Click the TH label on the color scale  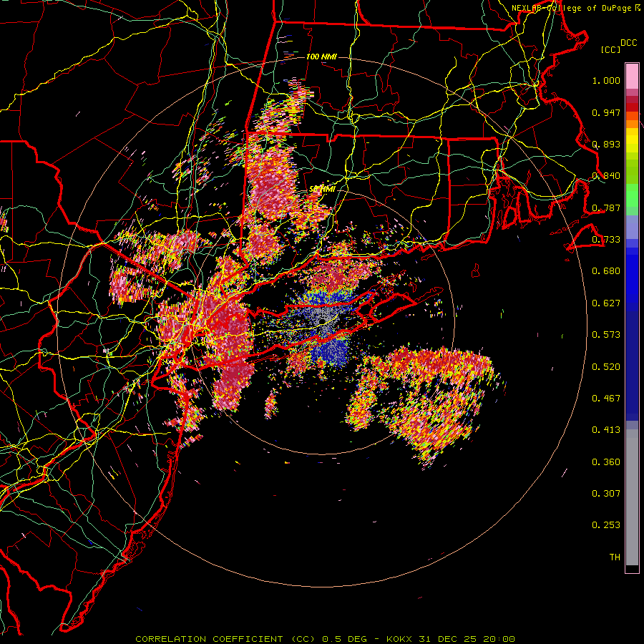pos(615,557)
